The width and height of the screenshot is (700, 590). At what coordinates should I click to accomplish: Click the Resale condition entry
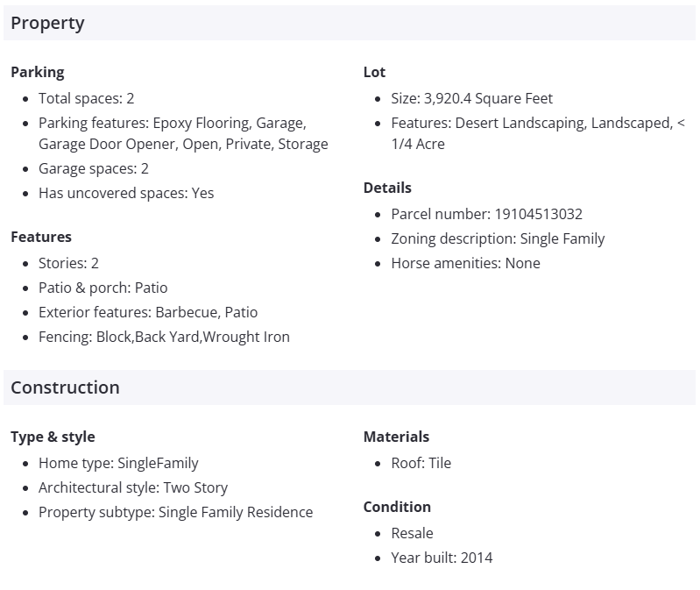[x=412, y=533]
